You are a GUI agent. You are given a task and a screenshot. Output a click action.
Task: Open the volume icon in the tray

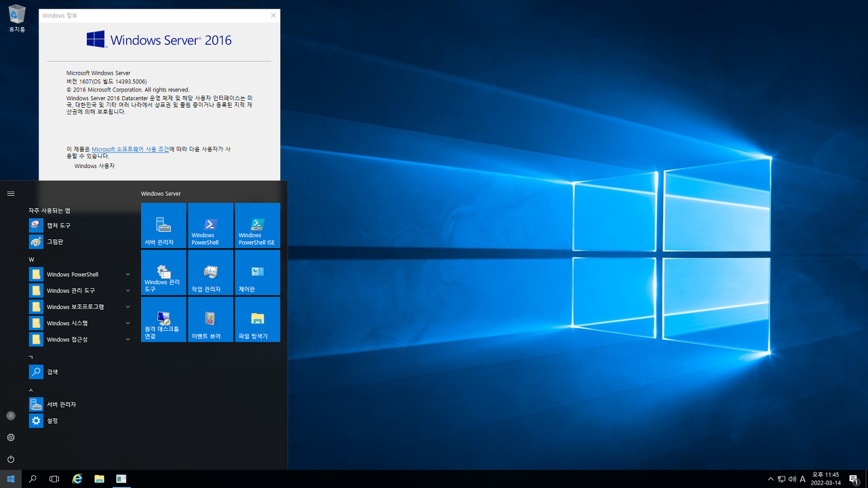click(x=792, y=479)
